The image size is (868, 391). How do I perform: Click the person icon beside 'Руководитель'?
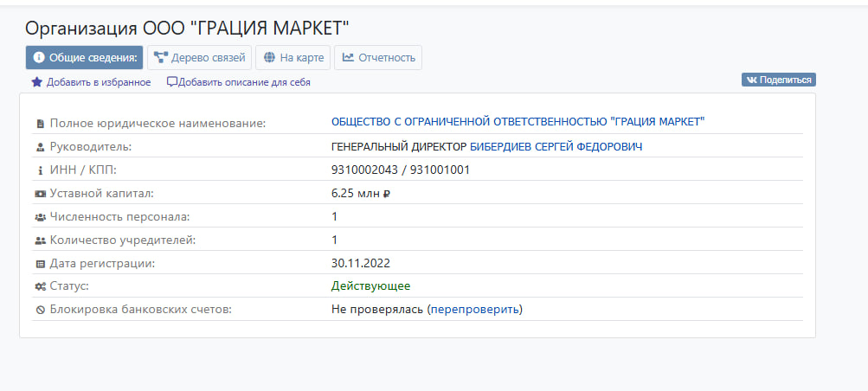click(x=40, y=147)
